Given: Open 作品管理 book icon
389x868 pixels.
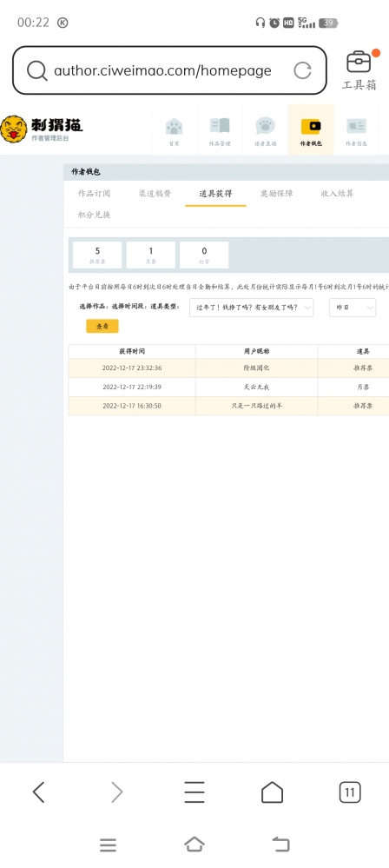Looking at the screenshot, I should point(220,126).
